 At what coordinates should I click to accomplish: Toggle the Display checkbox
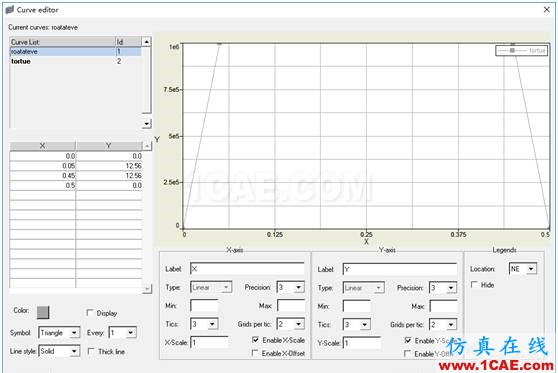pyautogui.click(x=90, y=313)
